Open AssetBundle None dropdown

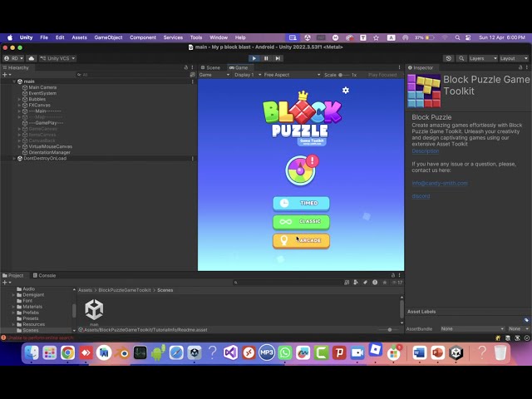472,329
